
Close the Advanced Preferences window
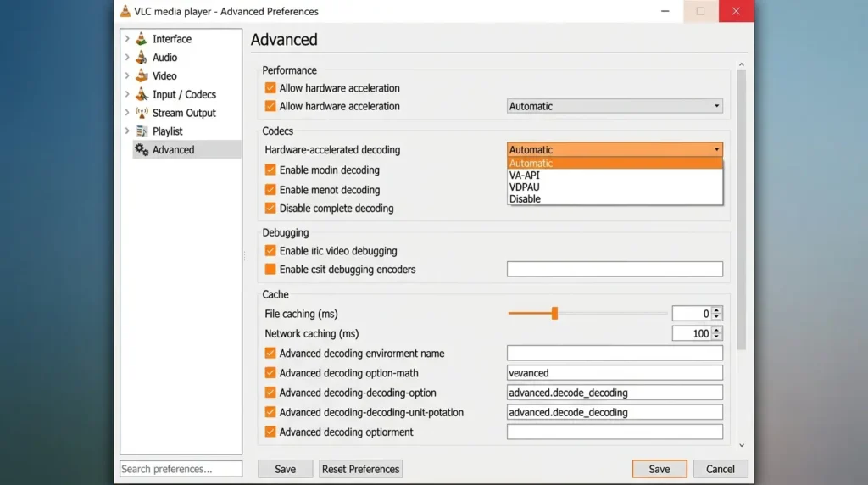coord(736,11)
